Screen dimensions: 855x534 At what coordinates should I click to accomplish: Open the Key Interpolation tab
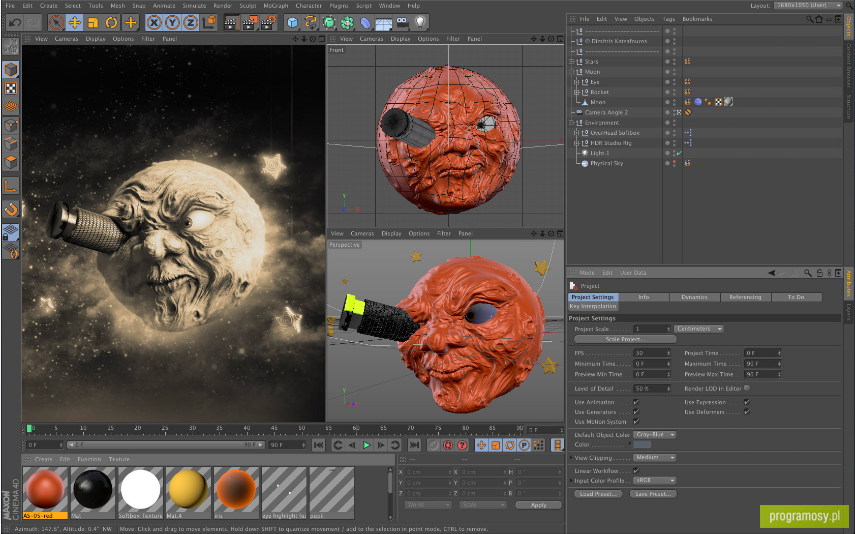[593, 307]
